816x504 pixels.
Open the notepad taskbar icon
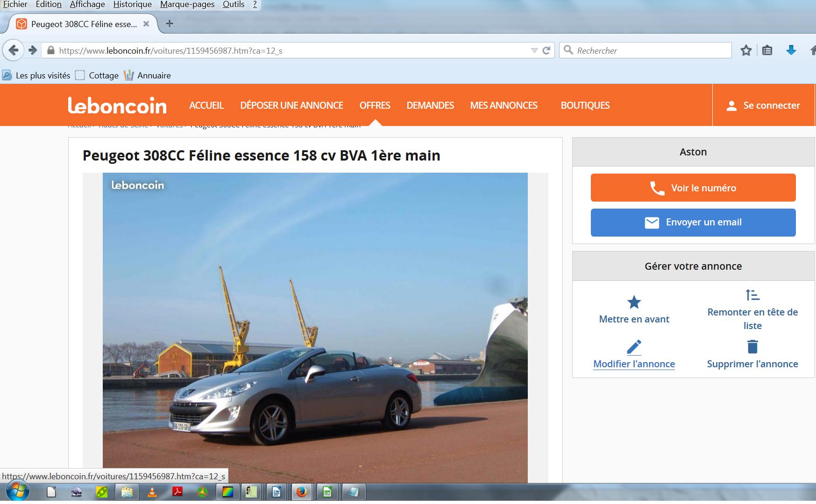(x=353, y=492)
